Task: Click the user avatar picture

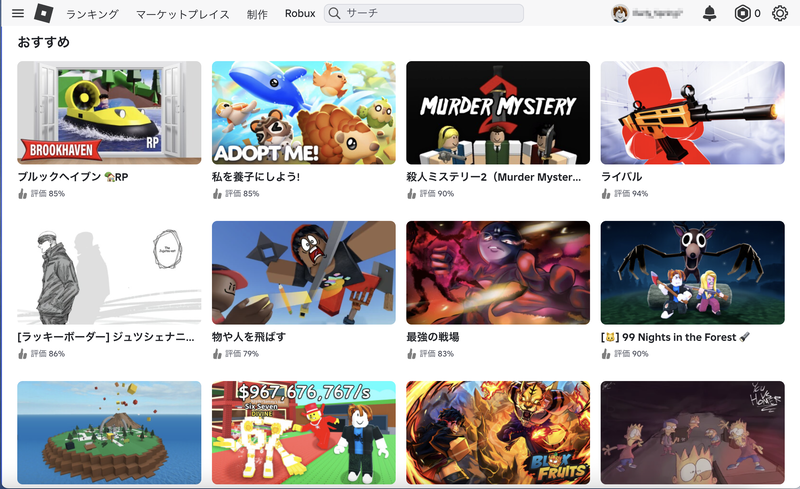Action: pos(620,13)
